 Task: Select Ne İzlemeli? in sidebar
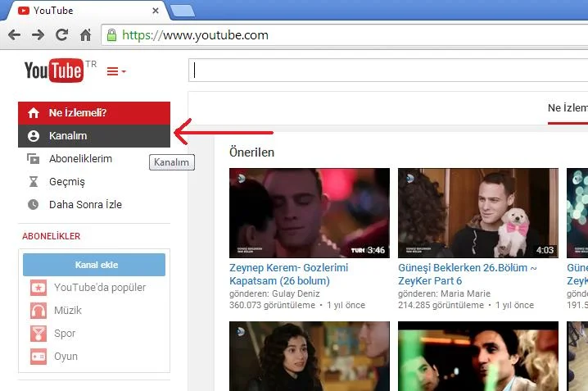click(78, 113)
